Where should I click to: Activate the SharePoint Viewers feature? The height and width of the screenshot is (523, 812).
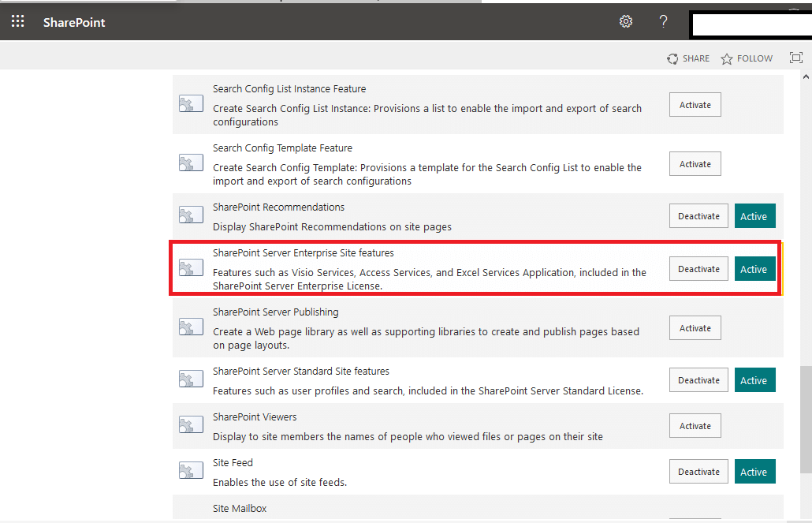pyautogui.click(x=695, y=425)
